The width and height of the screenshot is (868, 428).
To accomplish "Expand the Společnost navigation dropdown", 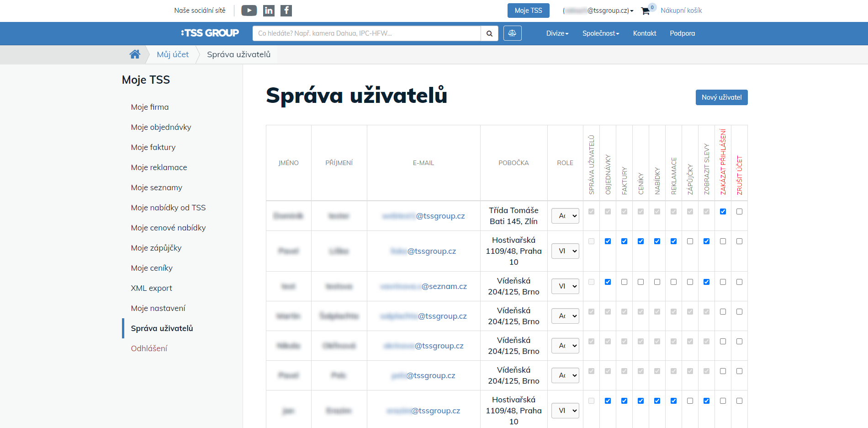I will point(601,33).
